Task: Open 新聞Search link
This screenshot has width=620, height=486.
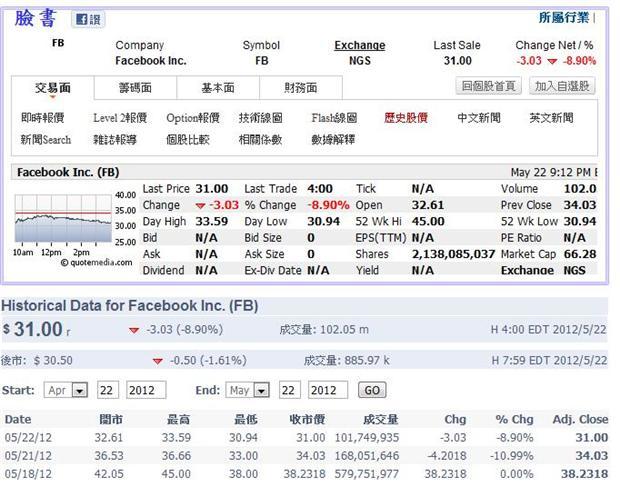Action: (x=45, y=140)
